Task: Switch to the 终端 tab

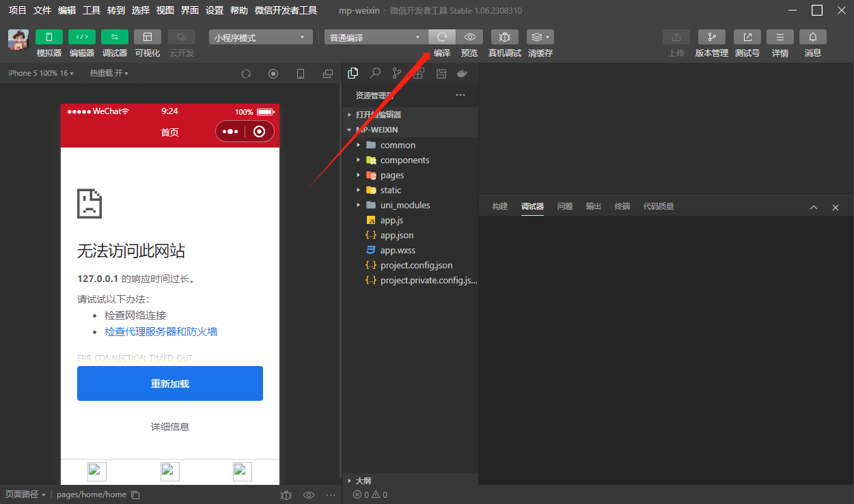Action: click(622, 206)
